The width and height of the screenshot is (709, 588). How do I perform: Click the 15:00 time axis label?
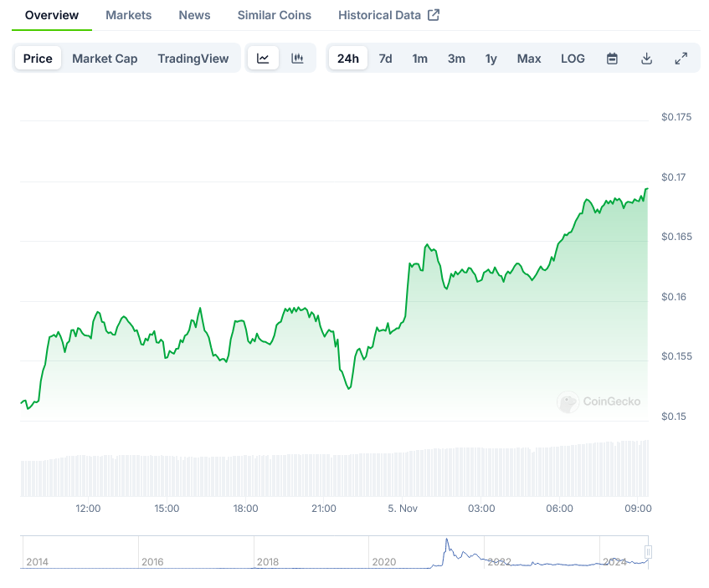click(167, 509)
